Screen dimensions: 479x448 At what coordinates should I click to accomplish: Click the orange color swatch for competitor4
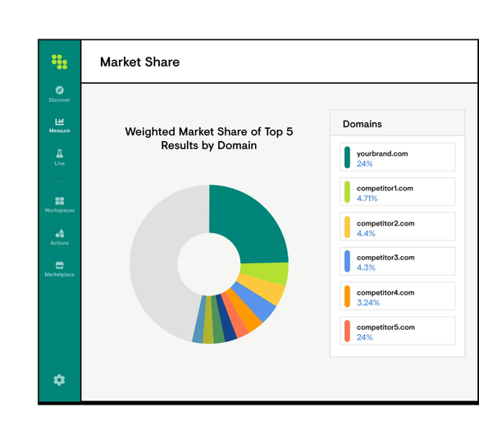point(347,296)
